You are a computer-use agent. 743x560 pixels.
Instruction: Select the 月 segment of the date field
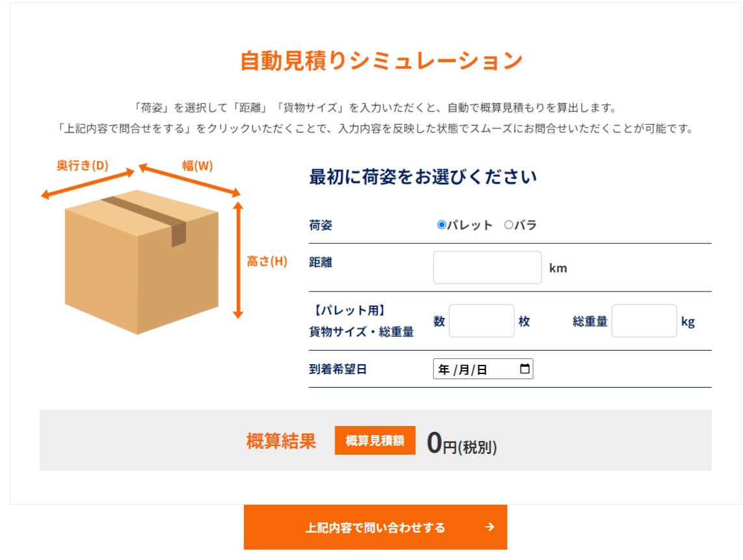463,370
